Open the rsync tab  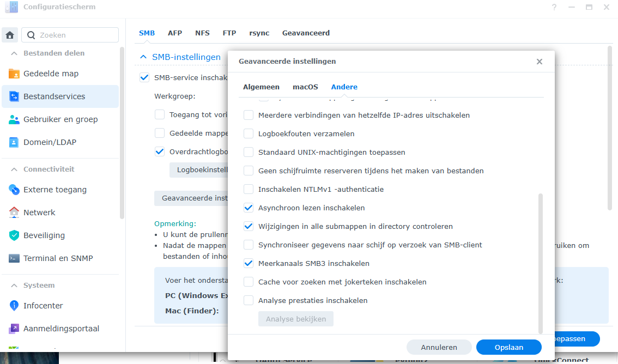point(259,33)
